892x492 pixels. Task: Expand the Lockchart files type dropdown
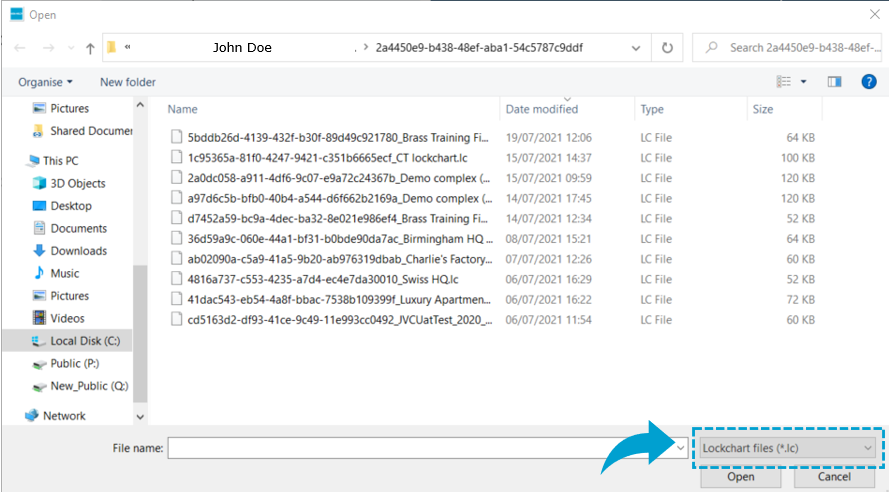click(787, 449)
